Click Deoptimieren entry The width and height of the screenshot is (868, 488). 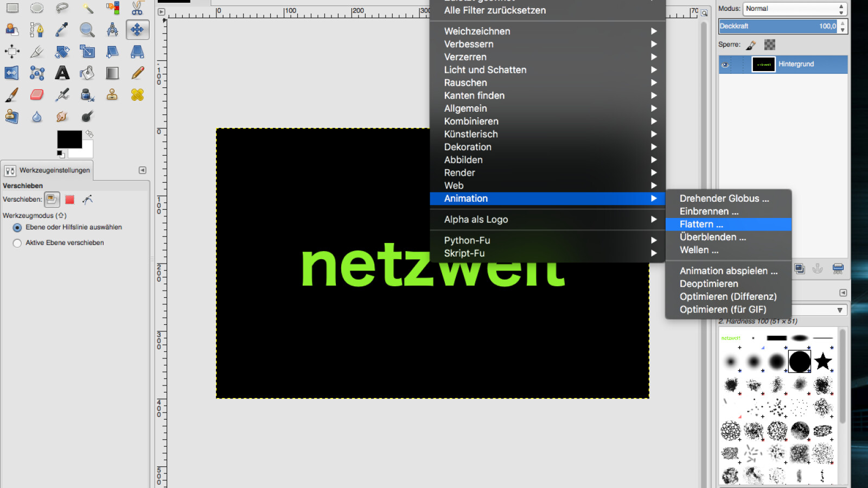[729, 284]
